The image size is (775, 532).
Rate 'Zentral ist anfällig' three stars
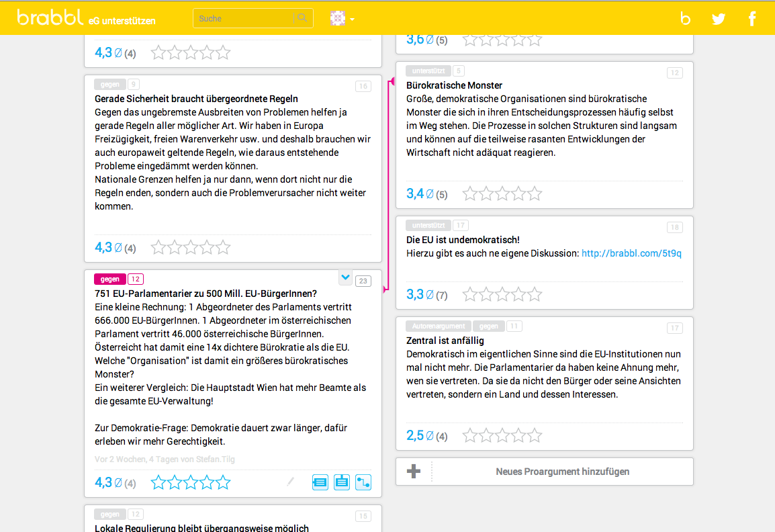tap(502, 435)
